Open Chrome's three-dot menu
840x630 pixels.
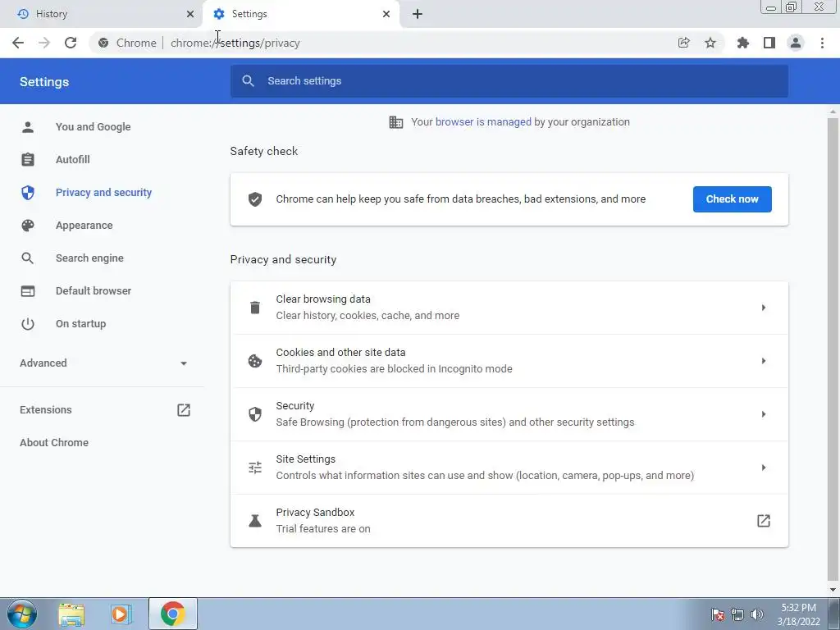pyautogui.click(x=822, y=43)
